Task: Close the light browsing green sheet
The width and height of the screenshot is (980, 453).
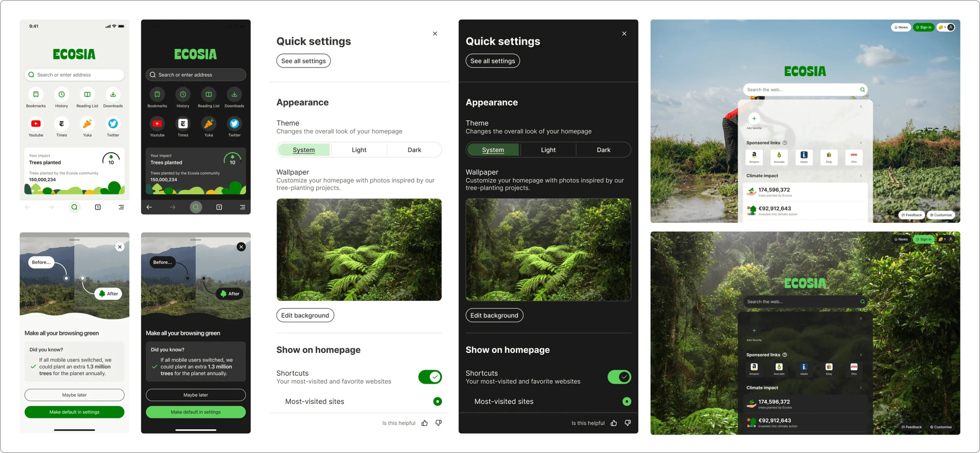Action: click(x=120, y=247)
